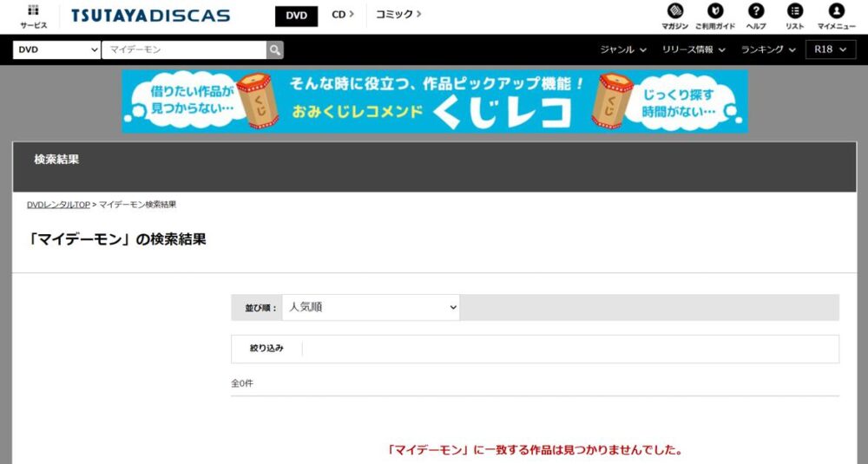Open the マイメニュー user icon

tap(837, 16)
